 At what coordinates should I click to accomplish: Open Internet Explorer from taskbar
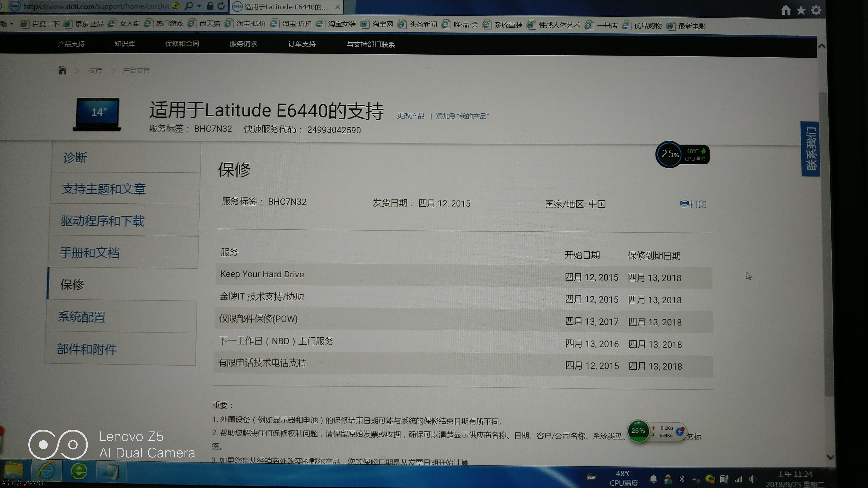pyautogui.click(x=47, y=470)
